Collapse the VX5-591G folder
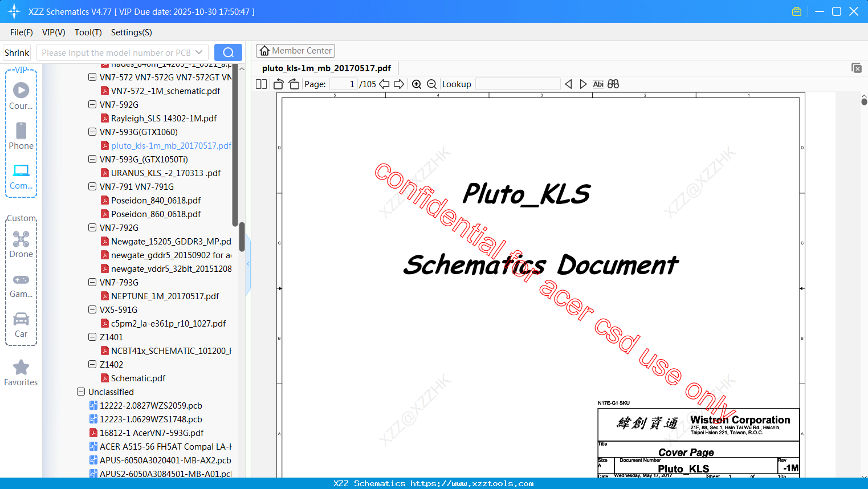 pyautogui.click(x=92, y=309)
